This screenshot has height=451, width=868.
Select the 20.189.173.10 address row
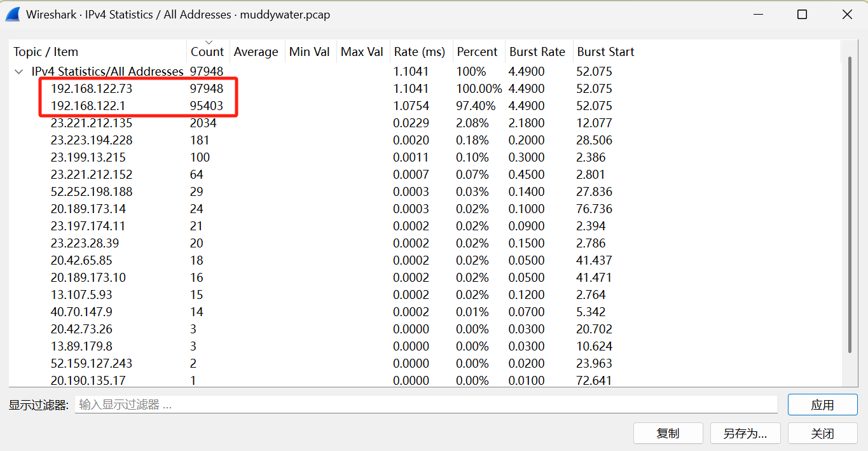tap(425, 277)
